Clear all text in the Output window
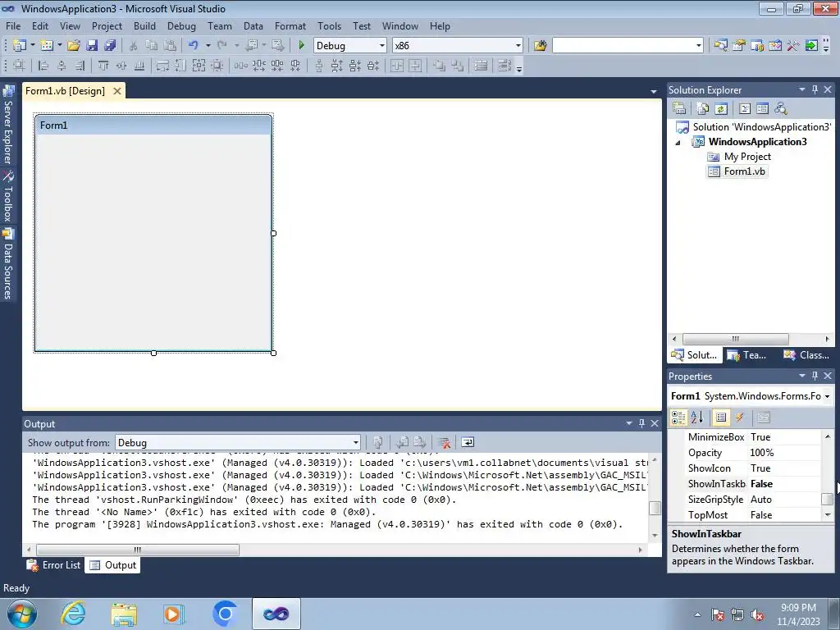Screen dimensions: 840x630 [444, 442]
